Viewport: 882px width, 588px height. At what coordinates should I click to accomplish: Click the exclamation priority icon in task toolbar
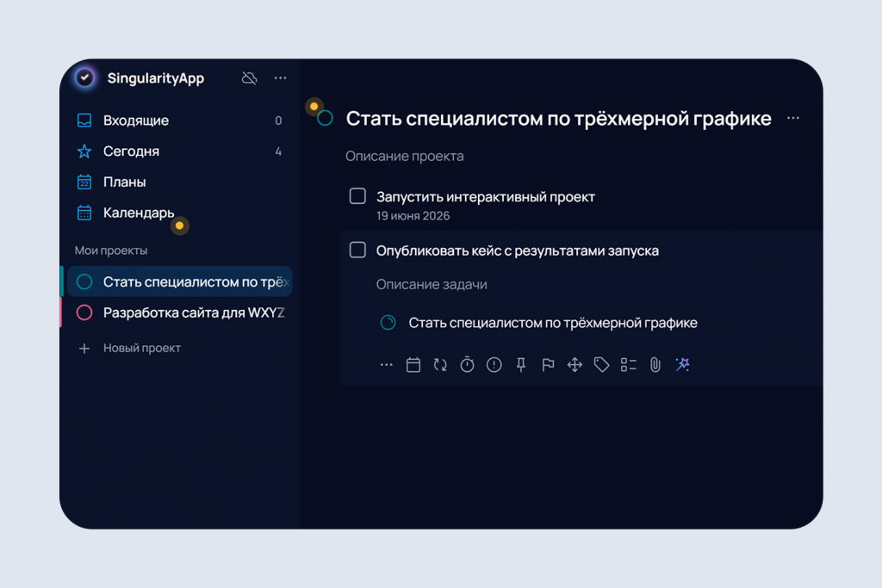(x=494, y=365)
